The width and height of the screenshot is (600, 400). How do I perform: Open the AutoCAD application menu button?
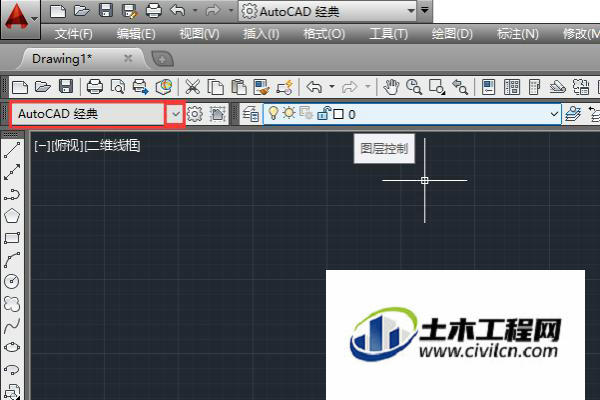[x=20, y=19]
